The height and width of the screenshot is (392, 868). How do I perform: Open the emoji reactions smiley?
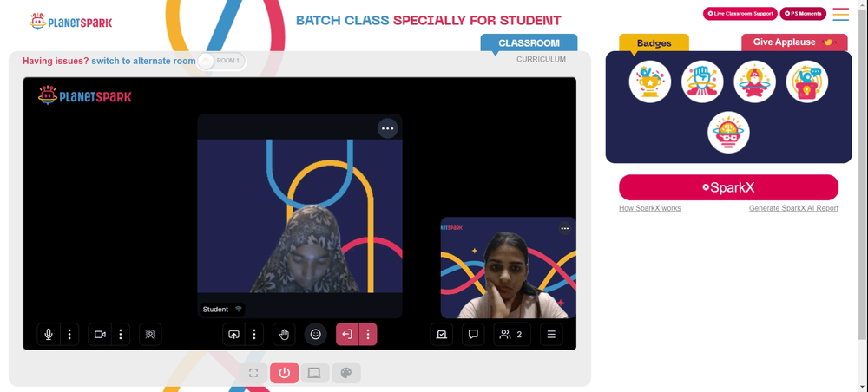pos(316,335)
